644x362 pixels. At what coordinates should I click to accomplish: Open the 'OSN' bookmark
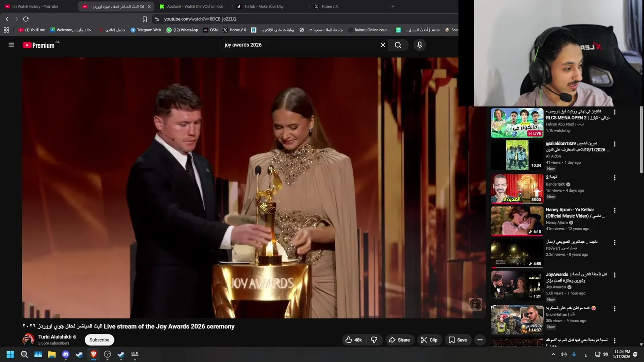point(210,30)
